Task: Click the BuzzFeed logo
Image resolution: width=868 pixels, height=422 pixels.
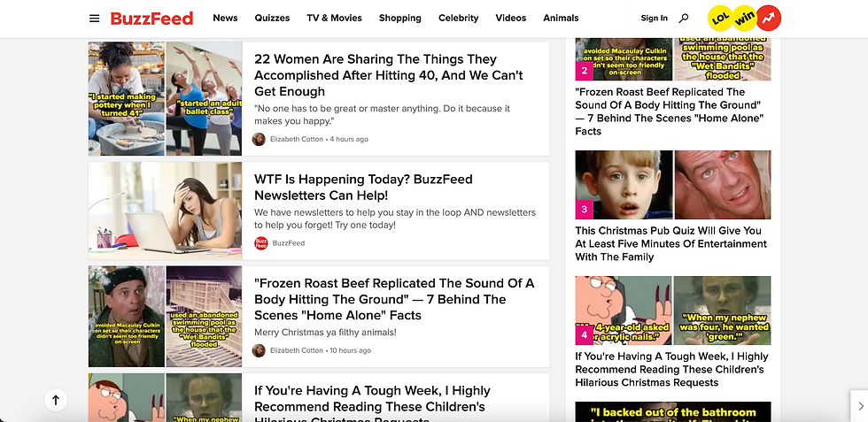Action: (151, 19)
